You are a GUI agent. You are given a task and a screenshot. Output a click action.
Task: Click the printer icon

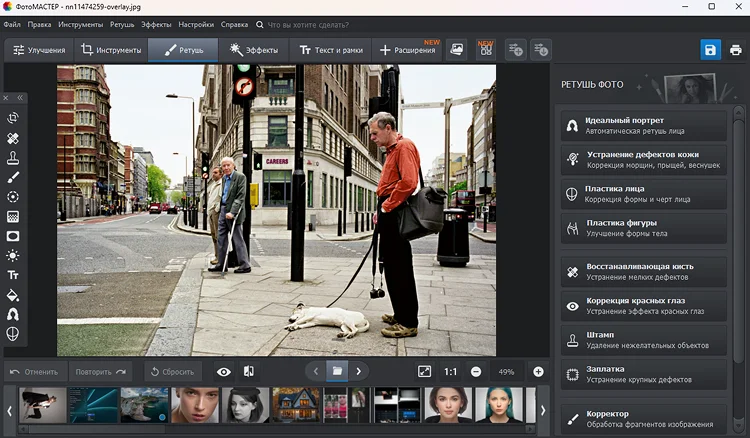[x=736, y=50]
